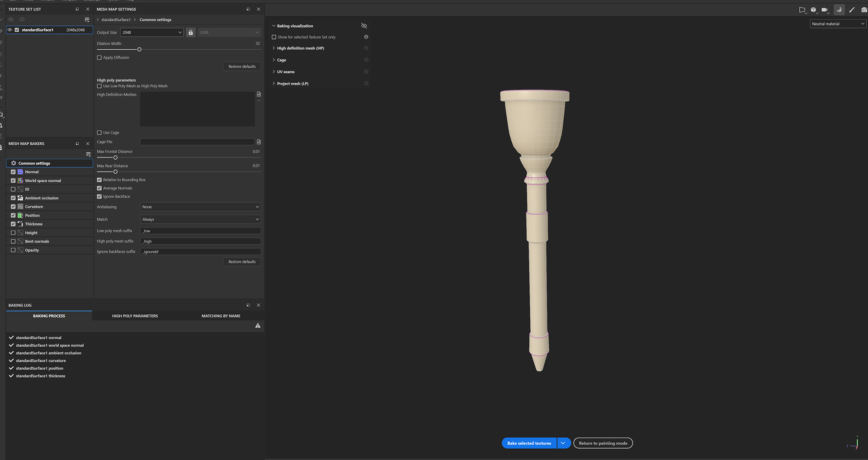This screenshot has height=460, width=868.
Task: Enable Show for selected Texture Set only
Action: (x=274, y=37)
